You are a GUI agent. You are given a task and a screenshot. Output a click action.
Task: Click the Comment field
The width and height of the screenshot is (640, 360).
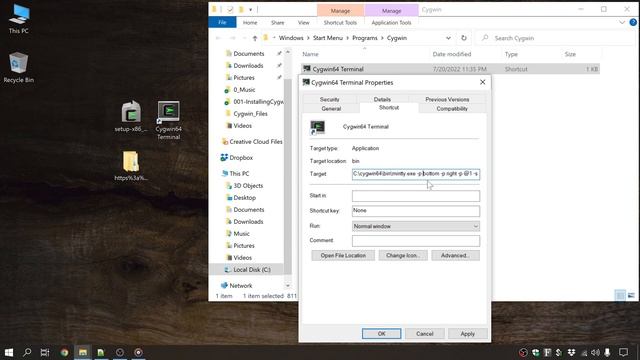coord(416,241)
